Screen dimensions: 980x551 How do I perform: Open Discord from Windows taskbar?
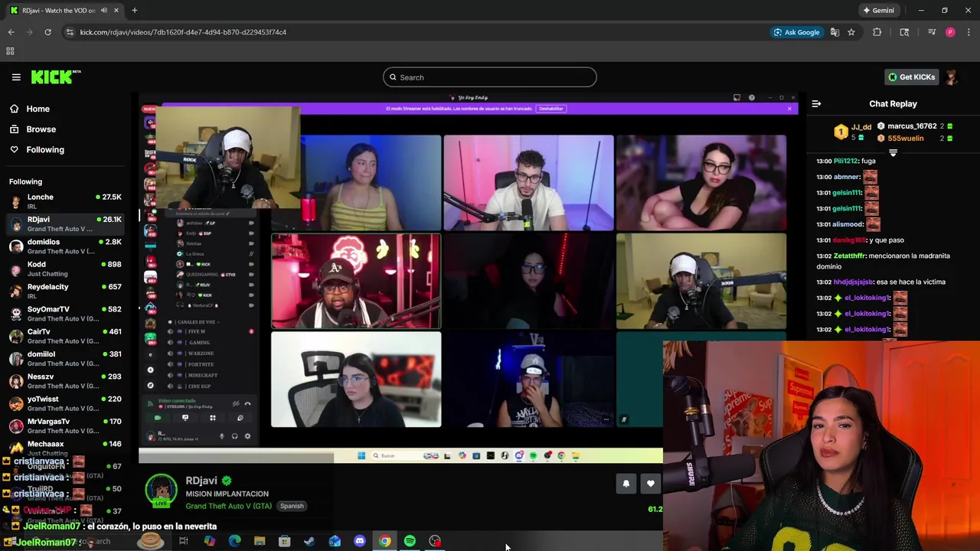360,541
